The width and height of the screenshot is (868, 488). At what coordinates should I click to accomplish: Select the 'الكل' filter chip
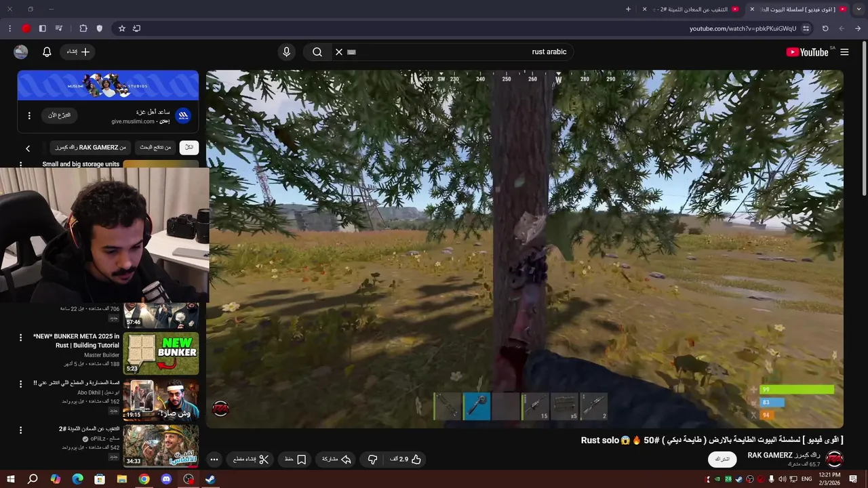click(189, 147)
